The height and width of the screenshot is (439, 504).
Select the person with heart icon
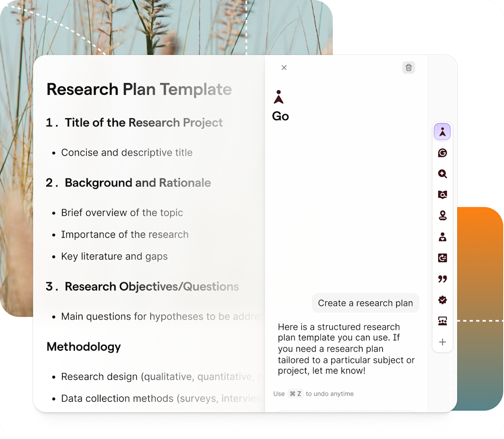pyautogui.click(x=442, y=237)
